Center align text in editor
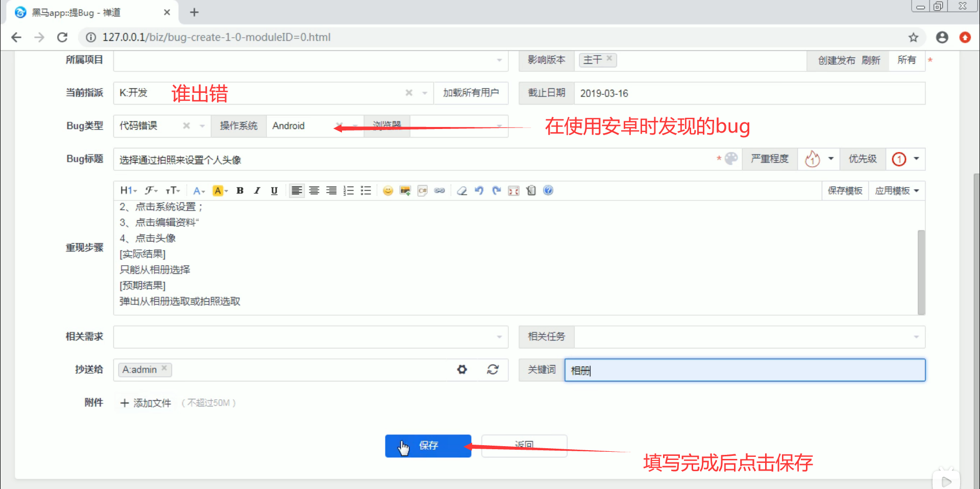This screenshot has height=489, width=980. point(314,191)
